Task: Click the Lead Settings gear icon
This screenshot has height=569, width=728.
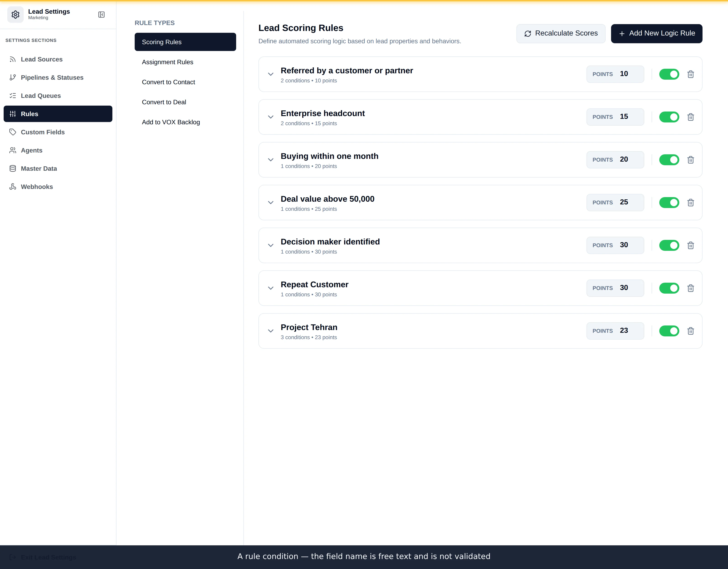Action: (15, 15)
